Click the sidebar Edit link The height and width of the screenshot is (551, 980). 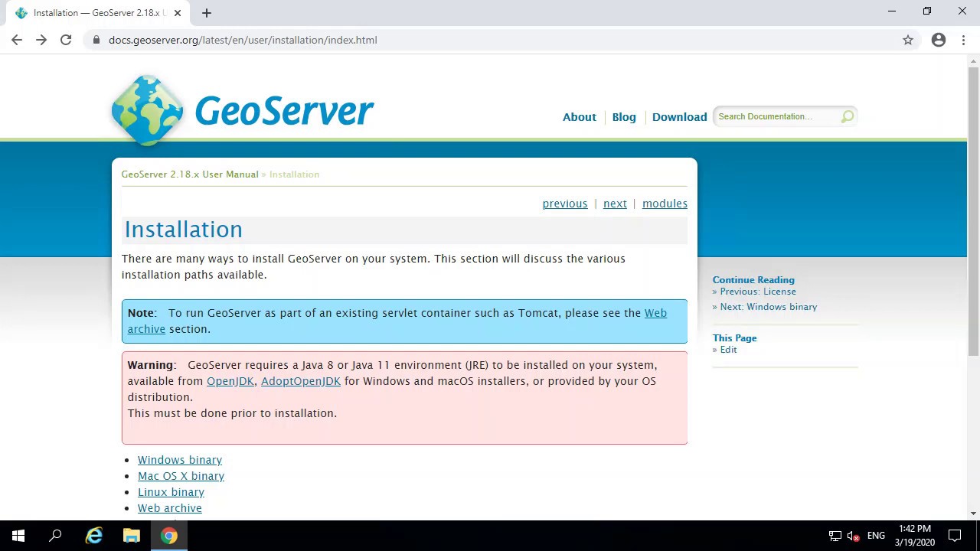(x=728, y=350)
